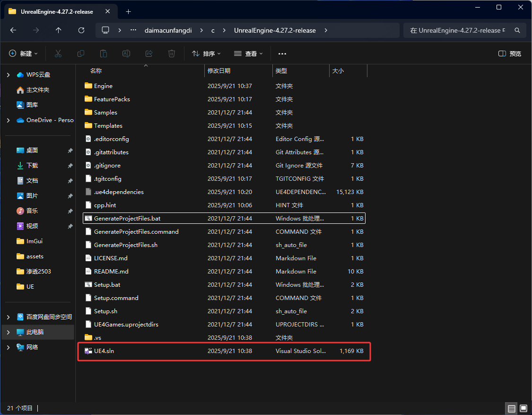532x415 pixels.
Task: Close the UnrealEngine-4.27.2-release tab
Action: [x=107, y=11]
